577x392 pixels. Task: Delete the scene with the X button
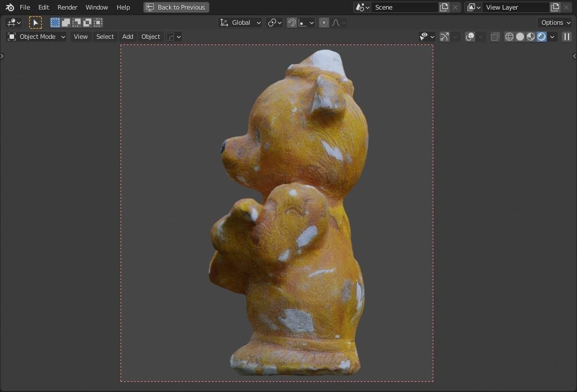click(455, 7)
